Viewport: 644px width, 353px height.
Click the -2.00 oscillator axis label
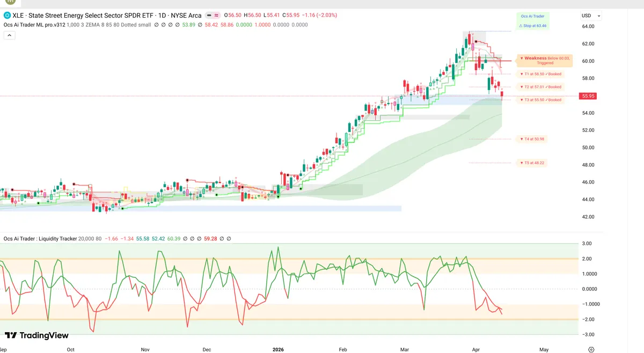(588, 319)
